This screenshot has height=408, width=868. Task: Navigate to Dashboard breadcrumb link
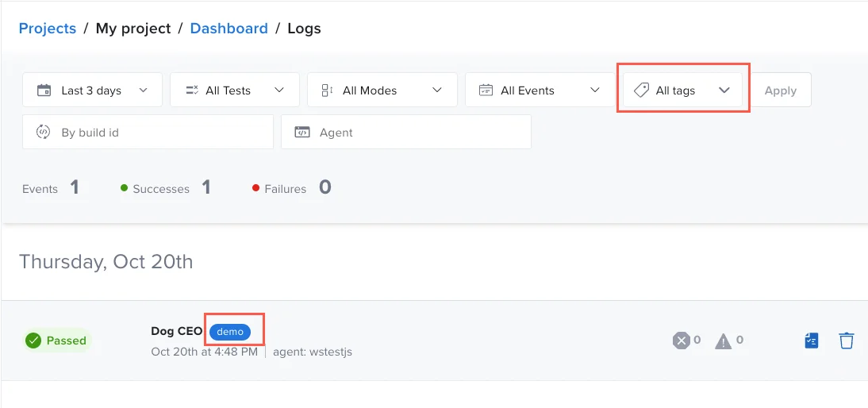click(229, 29)
